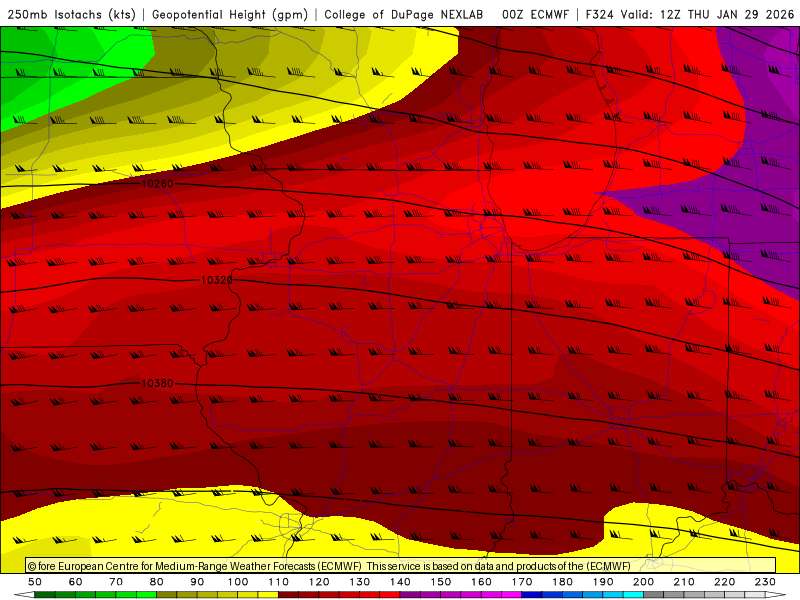This screenshot has height=600, width=800.
Task: Select the 60 value on color scale
Action: point(76,582)
